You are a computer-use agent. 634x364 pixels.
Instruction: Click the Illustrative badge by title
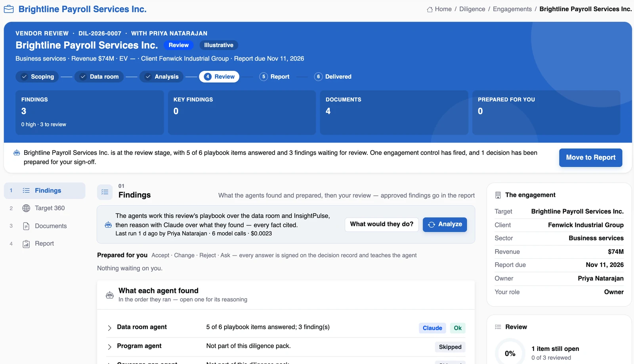point(219,46)
